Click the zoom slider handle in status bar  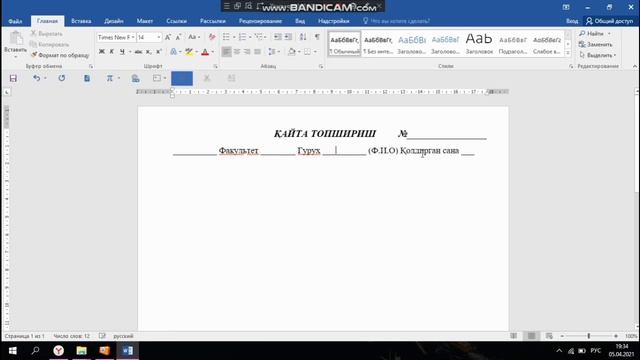pos(589,336)
